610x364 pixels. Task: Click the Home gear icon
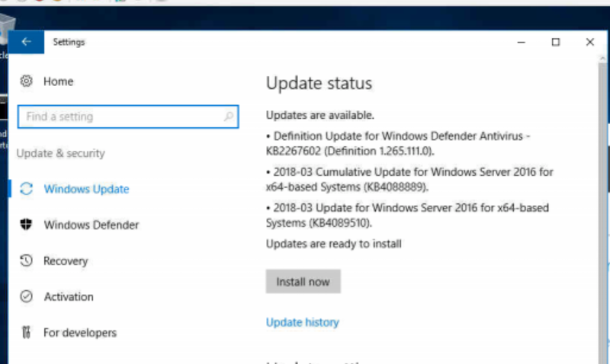(27, 81)
